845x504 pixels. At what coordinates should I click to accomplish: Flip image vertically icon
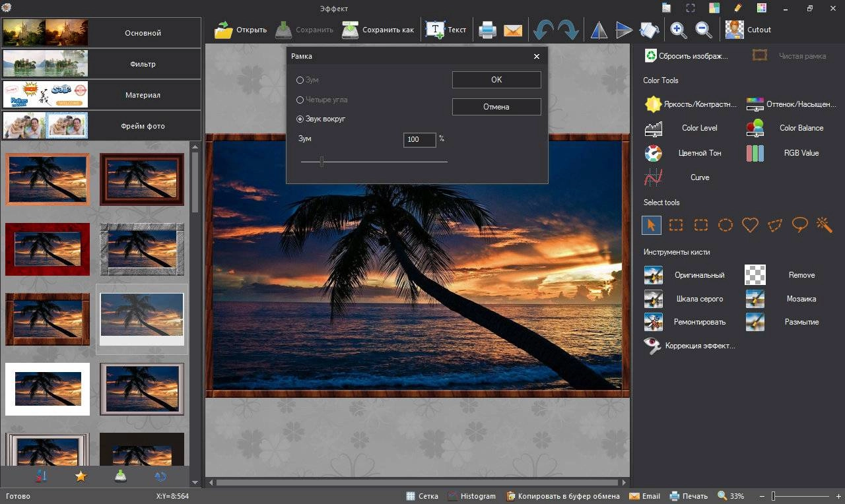click(624, 30)
